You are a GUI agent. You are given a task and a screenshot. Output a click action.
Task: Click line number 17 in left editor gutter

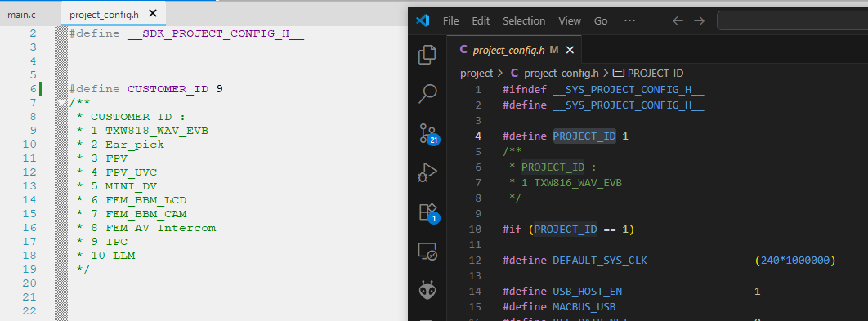29,242
